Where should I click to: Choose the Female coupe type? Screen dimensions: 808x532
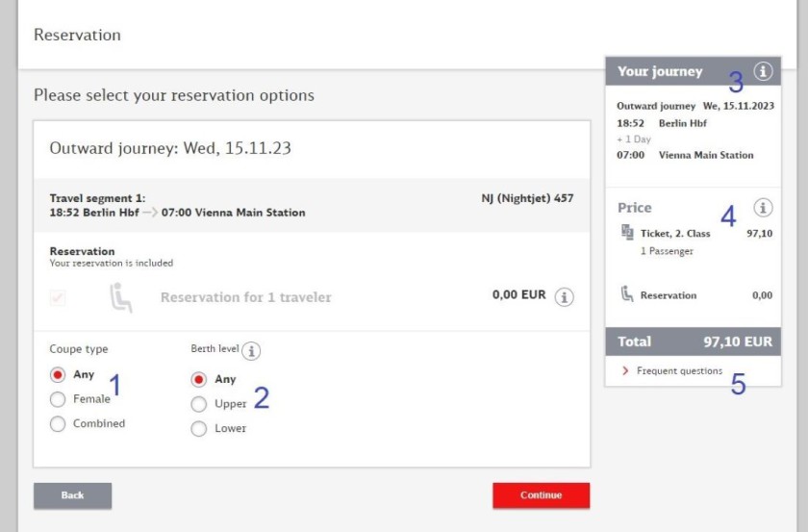click(x=58, y=399)
